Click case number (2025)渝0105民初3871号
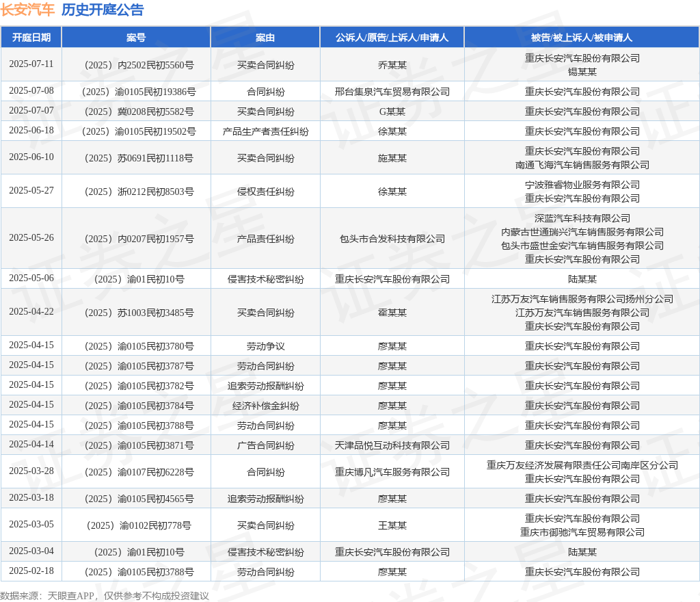Viewport: 700px width, 602px height. pos(139,445)
